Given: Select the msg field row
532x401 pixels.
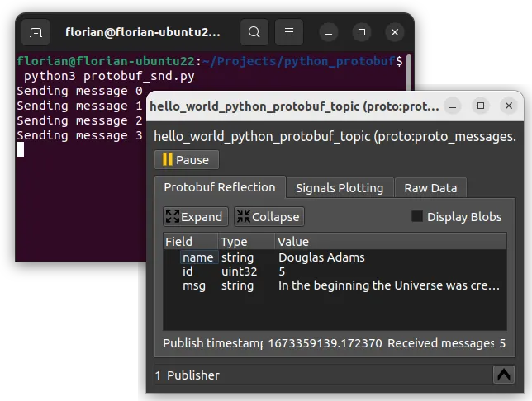Looking at the screenshot, I should 193,285.
